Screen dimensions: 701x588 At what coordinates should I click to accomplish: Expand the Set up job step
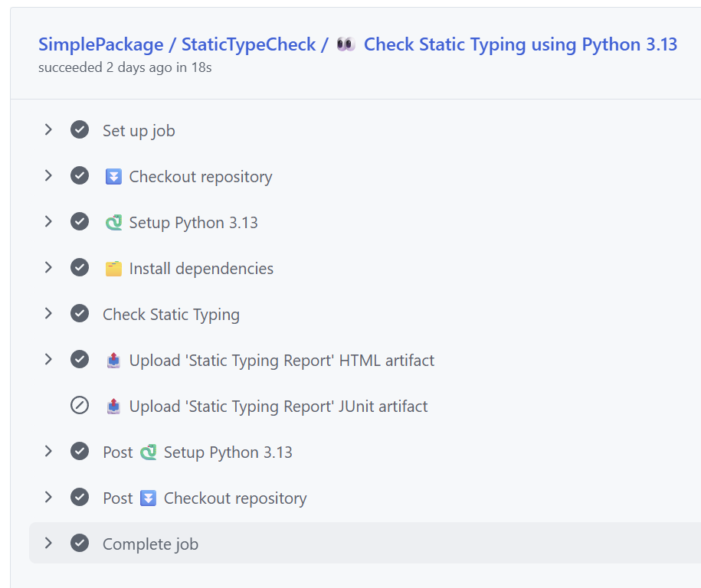[48, 130]
